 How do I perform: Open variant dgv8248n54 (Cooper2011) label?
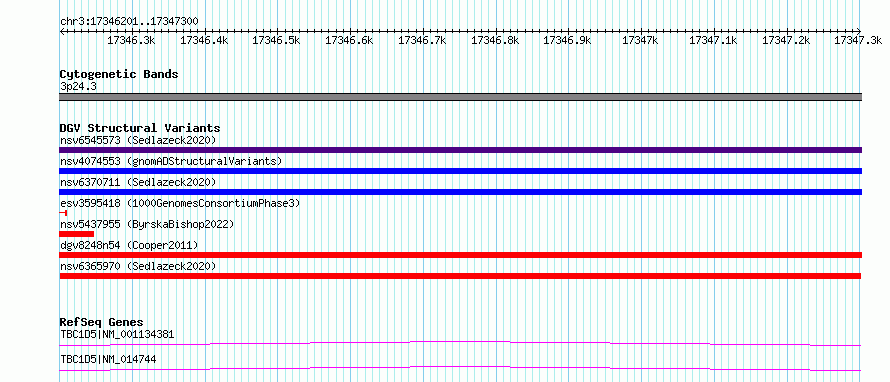[129, 245]
